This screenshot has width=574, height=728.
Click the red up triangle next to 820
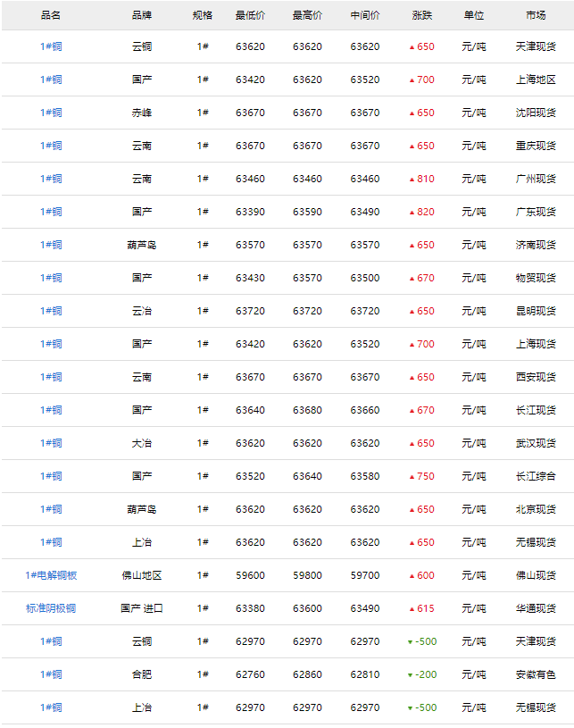(412, 212)
